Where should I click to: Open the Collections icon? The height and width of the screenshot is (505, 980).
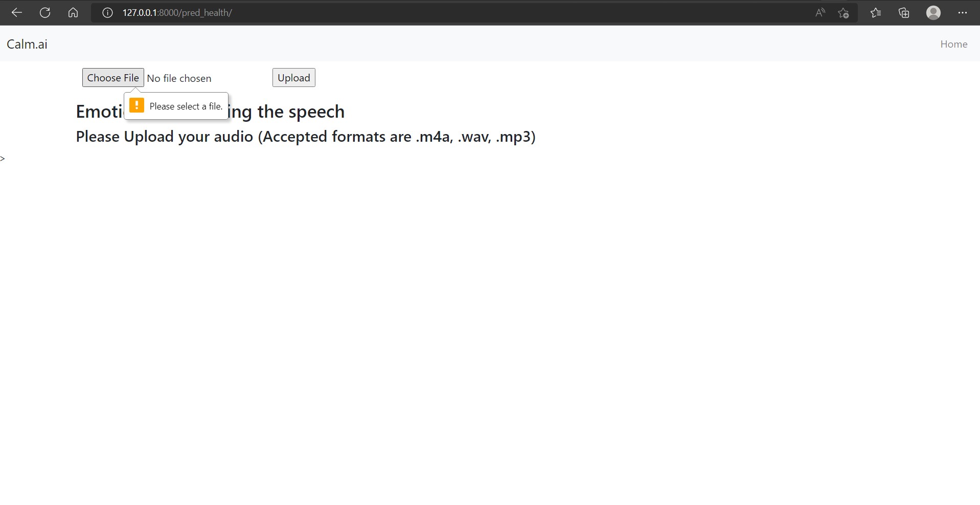point(904,13)
